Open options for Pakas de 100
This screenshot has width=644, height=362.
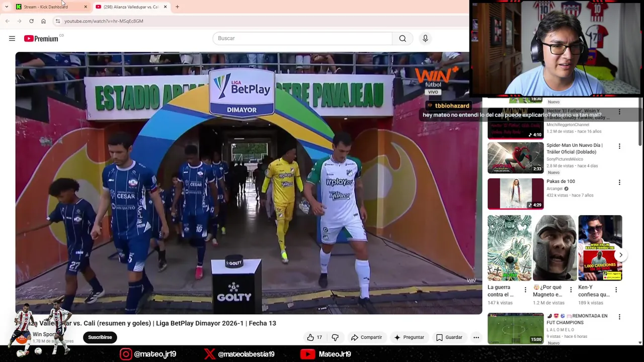click(x=619, y=182)
